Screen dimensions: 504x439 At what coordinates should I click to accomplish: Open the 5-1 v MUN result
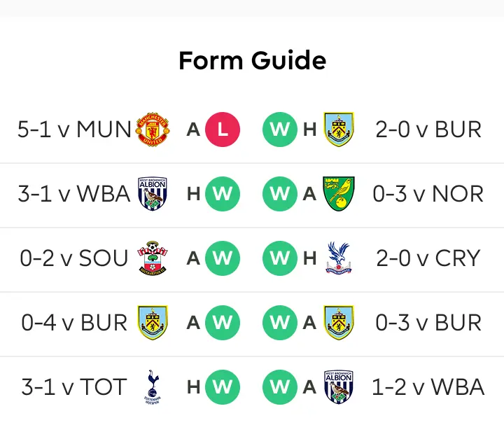(74, 130)
